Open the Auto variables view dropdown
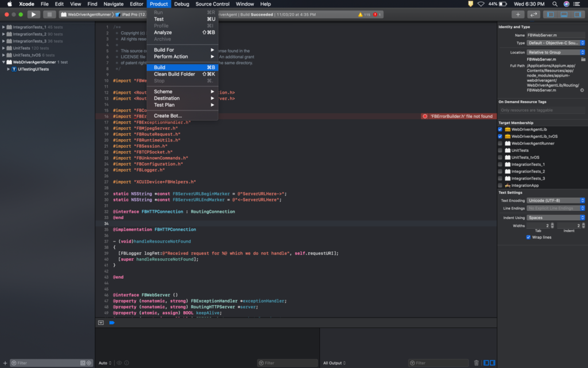The image size is (588, 368). point(105,363)
